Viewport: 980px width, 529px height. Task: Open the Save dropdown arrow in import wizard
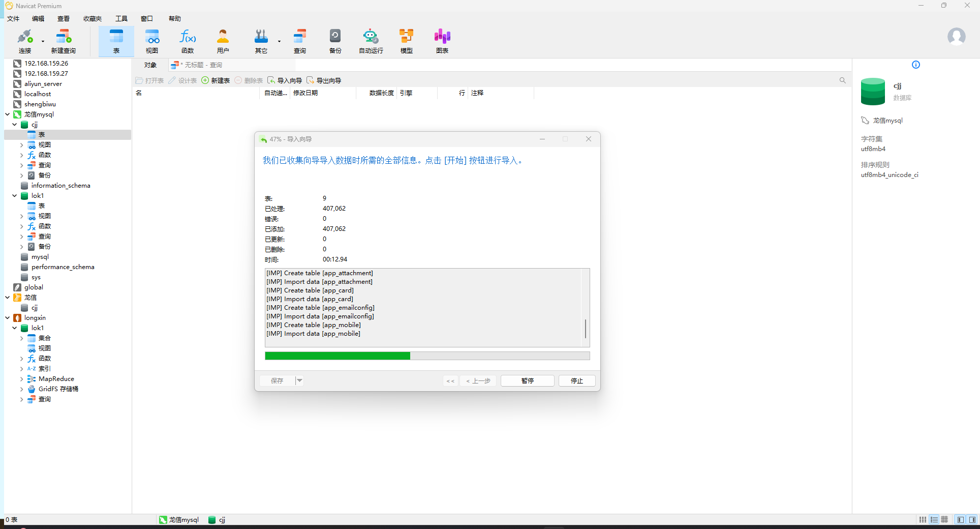pyautogui.click(x=299, y=380)
